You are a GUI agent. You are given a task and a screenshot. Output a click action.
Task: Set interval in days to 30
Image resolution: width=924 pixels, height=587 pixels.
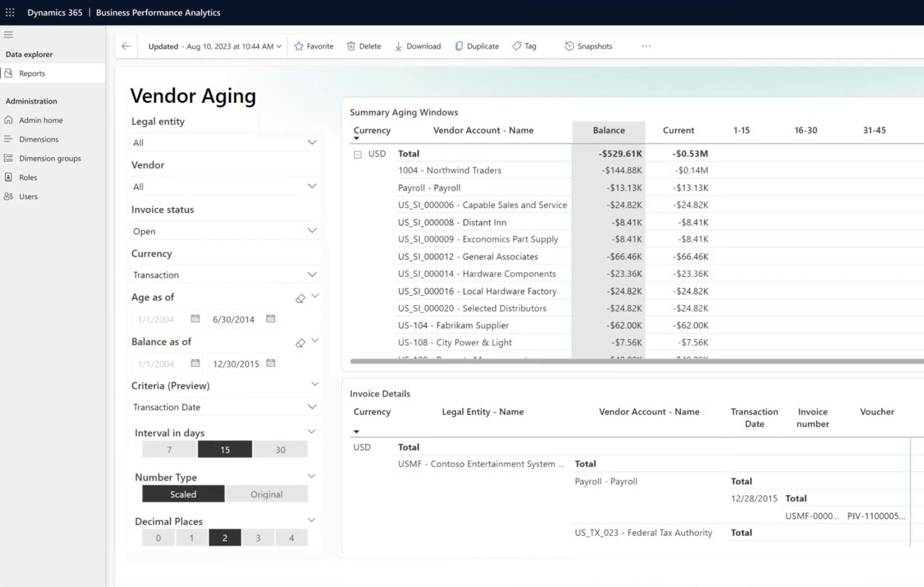[280, 449]
